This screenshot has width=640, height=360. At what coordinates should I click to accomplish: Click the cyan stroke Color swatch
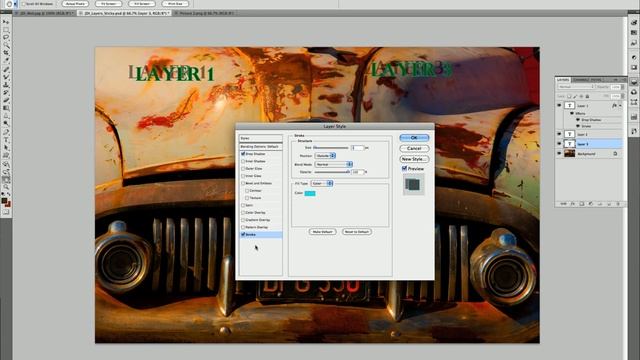tap(310, 193)
